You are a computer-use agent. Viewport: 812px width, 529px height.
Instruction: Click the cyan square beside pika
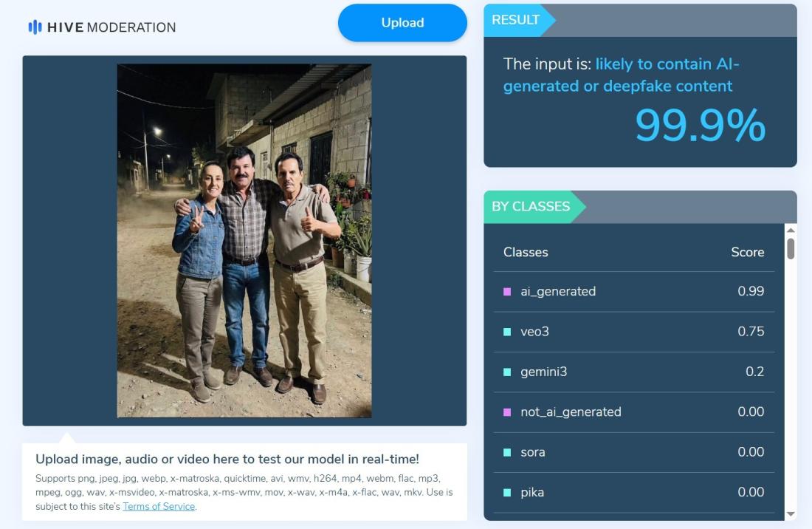pos(507,492)
